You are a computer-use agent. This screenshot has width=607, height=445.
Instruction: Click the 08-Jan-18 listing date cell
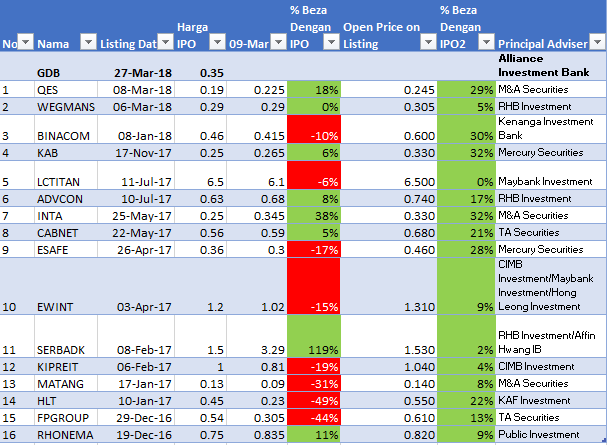click(x=136, y=129)
